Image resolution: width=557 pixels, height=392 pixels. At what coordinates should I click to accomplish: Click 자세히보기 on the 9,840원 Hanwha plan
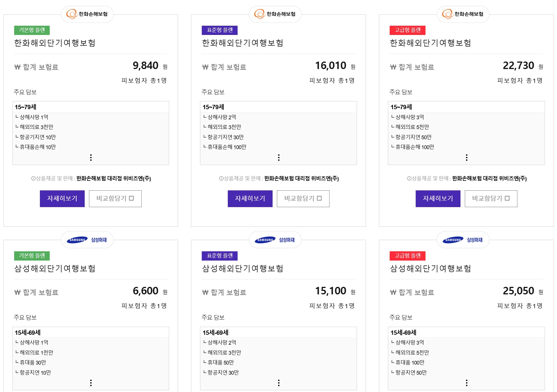pos(62,198)
